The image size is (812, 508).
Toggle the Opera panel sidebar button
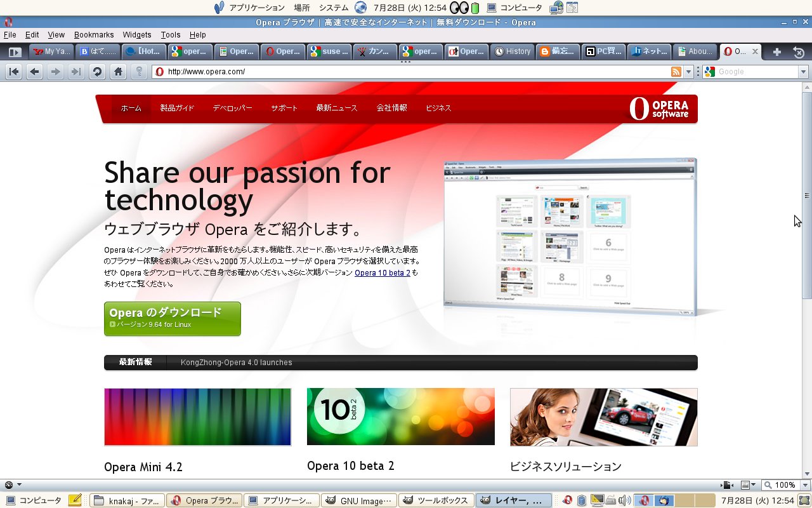[15, 51]
